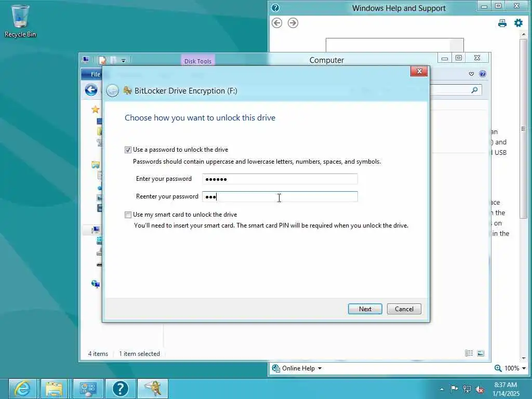Focus the Enter your password field
This screenshot has width=532, height=399.
click(x=280, y=179)
